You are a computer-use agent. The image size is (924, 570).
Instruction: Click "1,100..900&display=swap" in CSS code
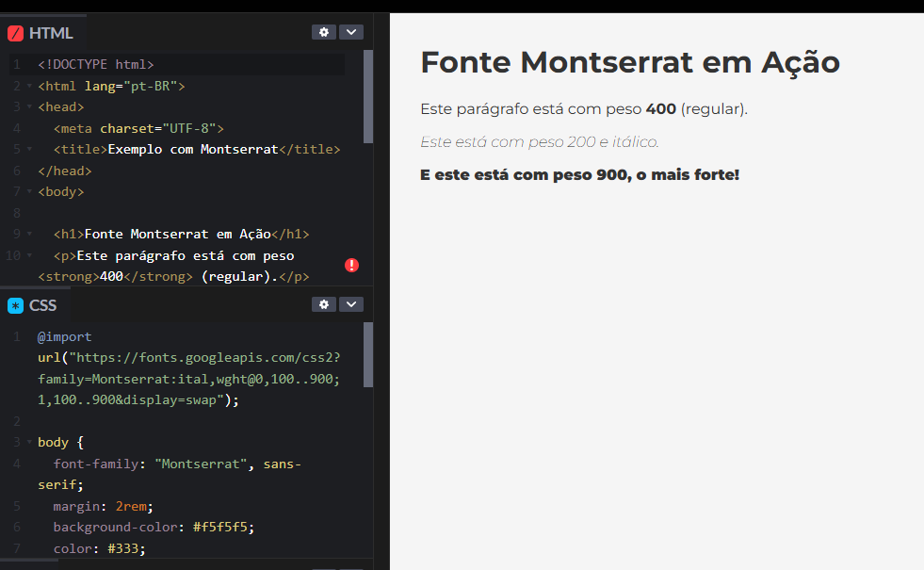[x=127, y=400]
